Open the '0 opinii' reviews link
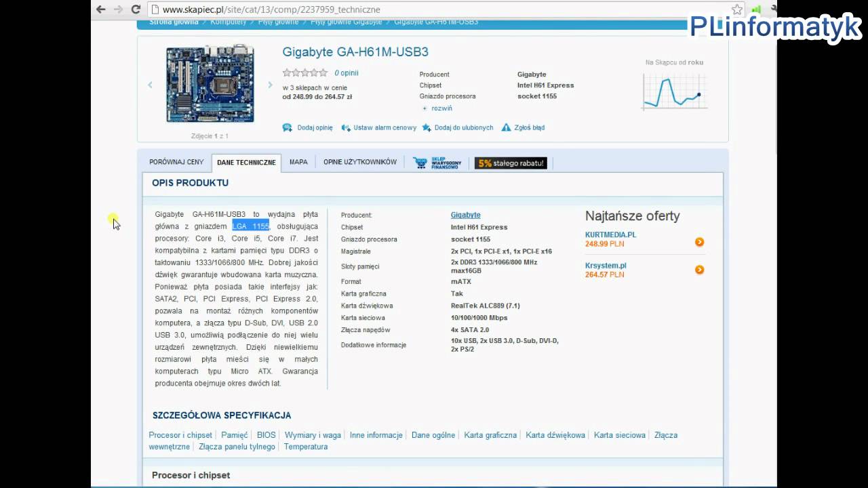This screenshot has width=868, height=488. pyautogui.click(x=347, y=73)
